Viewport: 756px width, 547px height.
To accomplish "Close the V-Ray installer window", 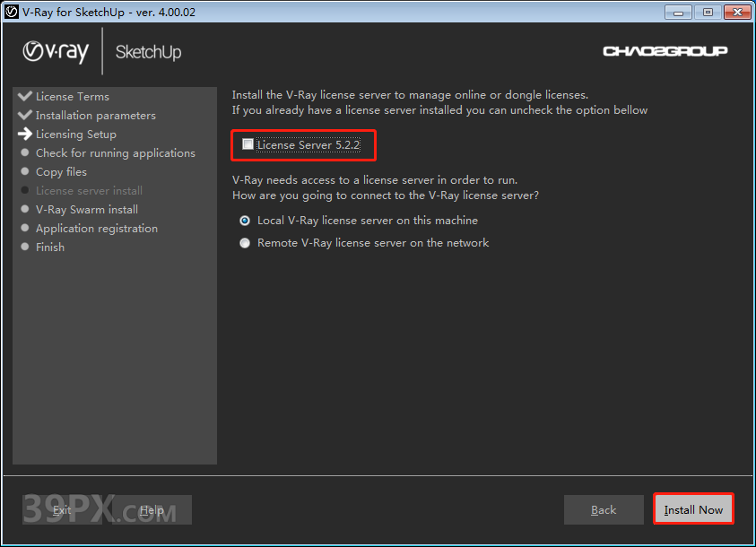I will coord(737,12).
